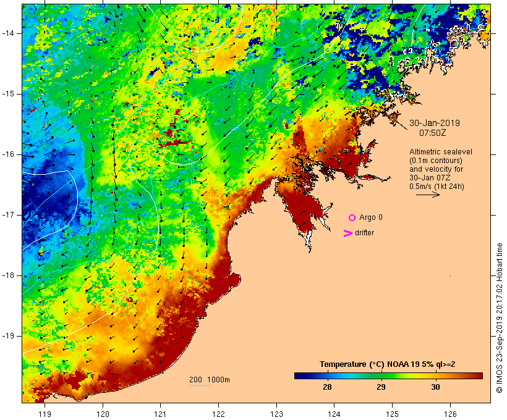This screenshot has width=507, height=420.
Task: Click the 124 longitude axis label
Action: coord(334,414)
